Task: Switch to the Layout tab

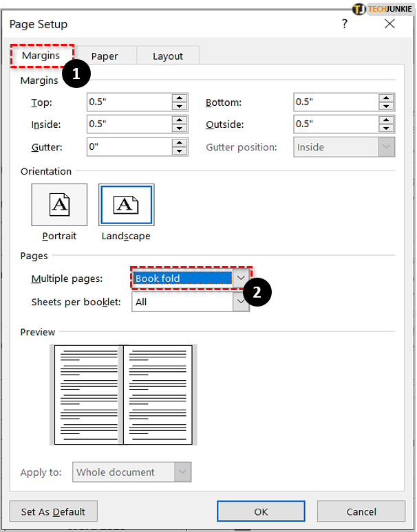Action: coord(168,56)
